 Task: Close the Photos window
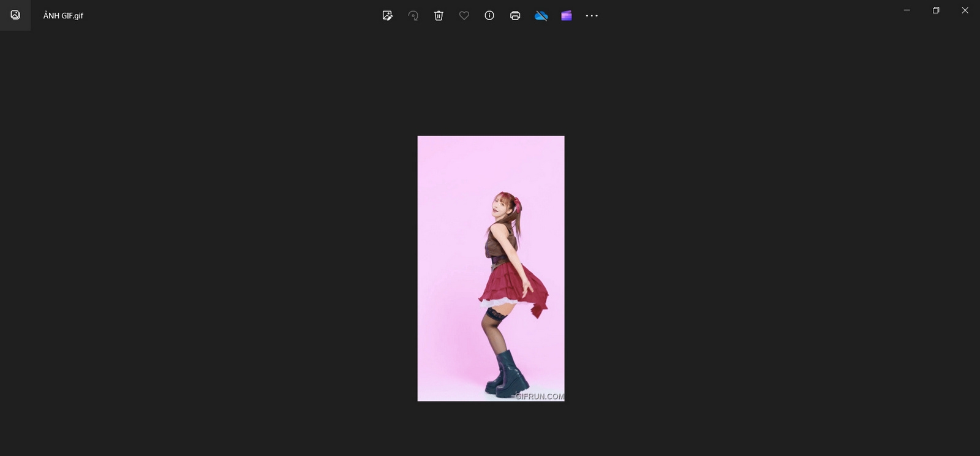tap(965, 10)
